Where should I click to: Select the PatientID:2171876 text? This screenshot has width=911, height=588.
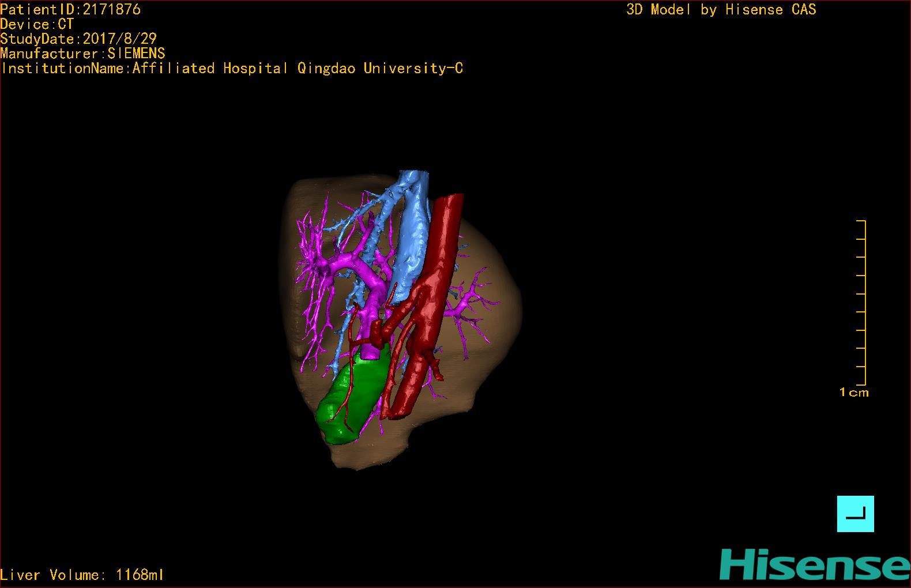pos(70,9)
